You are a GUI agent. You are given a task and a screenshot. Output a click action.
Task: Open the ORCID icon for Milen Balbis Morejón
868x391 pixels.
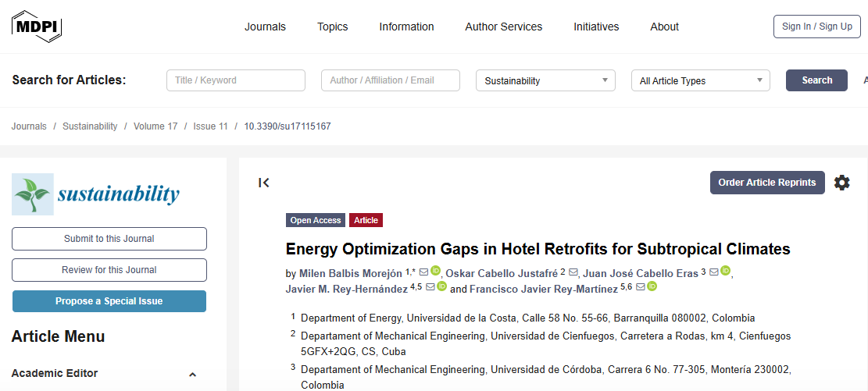point(436,272)
